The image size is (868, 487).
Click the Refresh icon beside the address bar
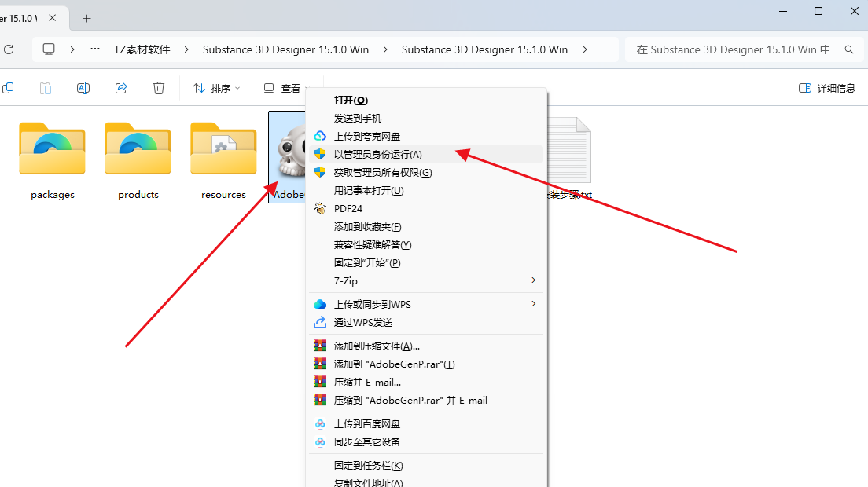click(x=9, y=49)
